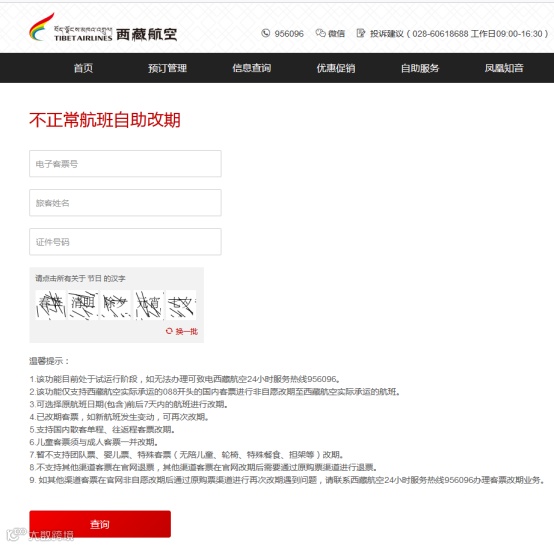Click the red refresh icon next to 换一批
This screenshot has height=547, width=554.
click(x=169, y=331)
